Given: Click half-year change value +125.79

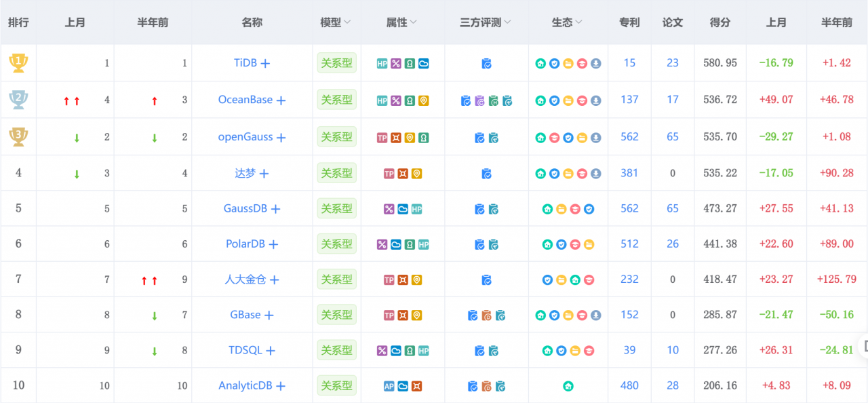Looking at the screenshot, I should coord(837,279).
